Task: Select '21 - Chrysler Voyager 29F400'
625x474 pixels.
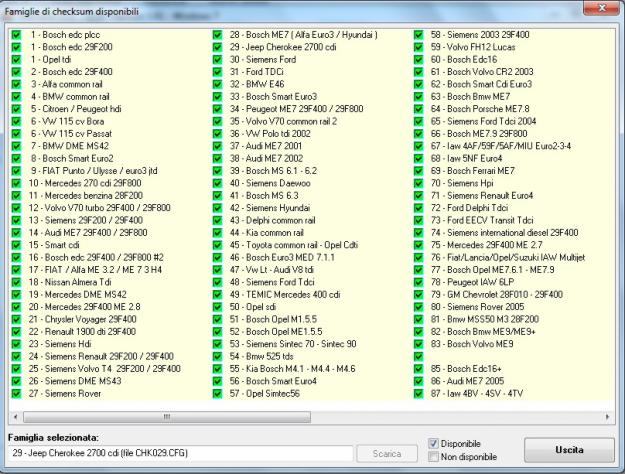Action: point(83,319)
